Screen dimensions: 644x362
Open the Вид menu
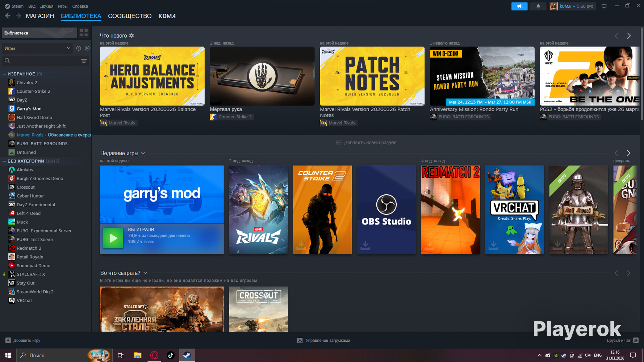[32, 6]
